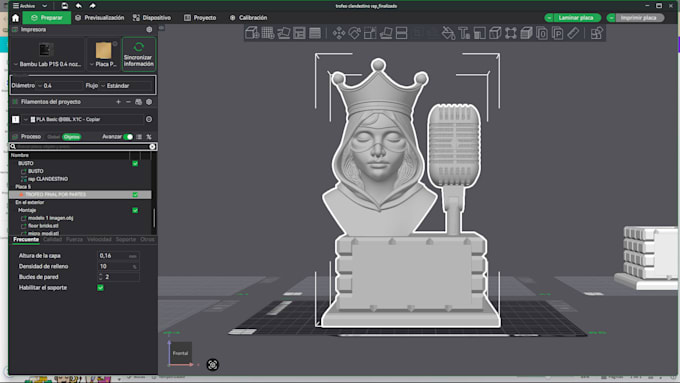Open the Laminar placa dropdown arrow
The width and height of the screenshot is (680, 383).
click(549, 18)
